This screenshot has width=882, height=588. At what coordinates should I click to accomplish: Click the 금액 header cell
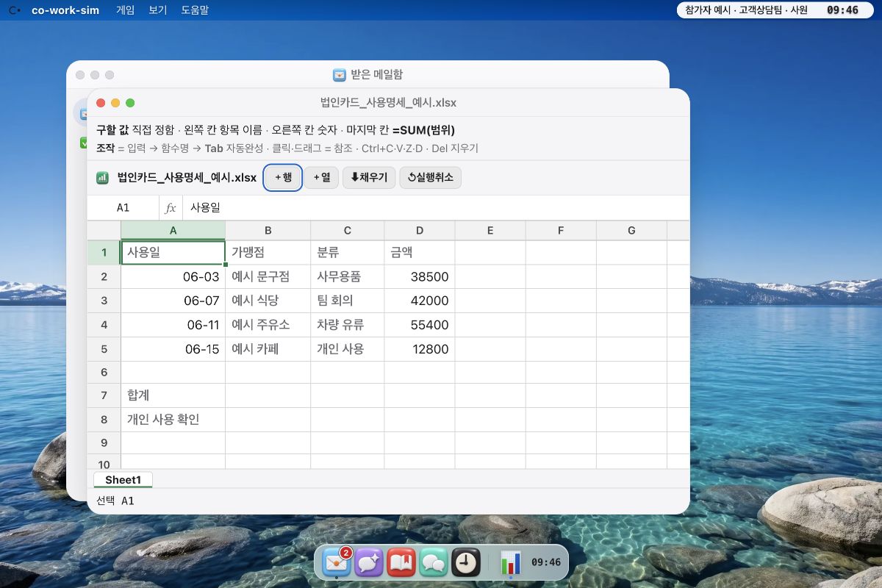(x=419, y=253)
